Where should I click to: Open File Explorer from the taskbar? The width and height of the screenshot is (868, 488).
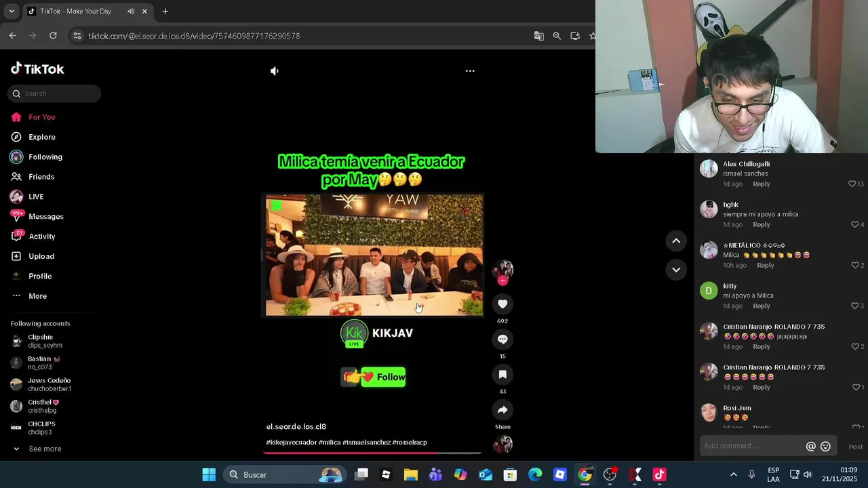tap(411, 474)
